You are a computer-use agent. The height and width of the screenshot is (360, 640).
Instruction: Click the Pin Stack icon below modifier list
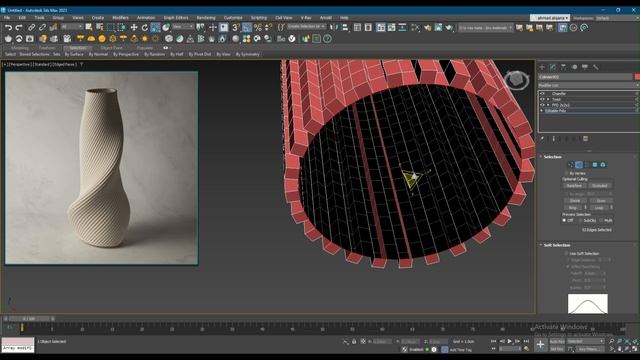[x=542, y=139]
